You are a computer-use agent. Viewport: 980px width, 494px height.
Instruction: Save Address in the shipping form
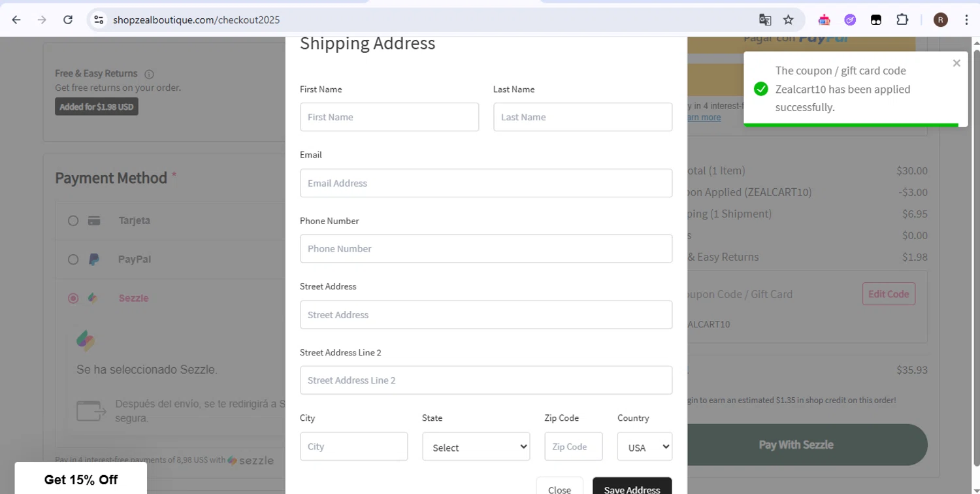[632, 487]
